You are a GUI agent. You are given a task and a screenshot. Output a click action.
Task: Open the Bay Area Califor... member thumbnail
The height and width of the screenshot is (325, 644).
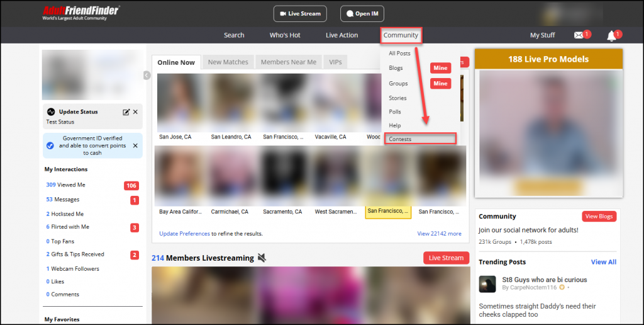coord(180,176)
